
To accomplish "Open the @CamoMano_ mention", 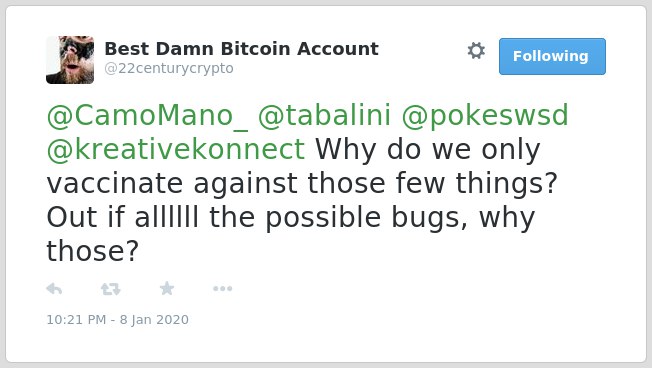I will [x=147, y=116].
